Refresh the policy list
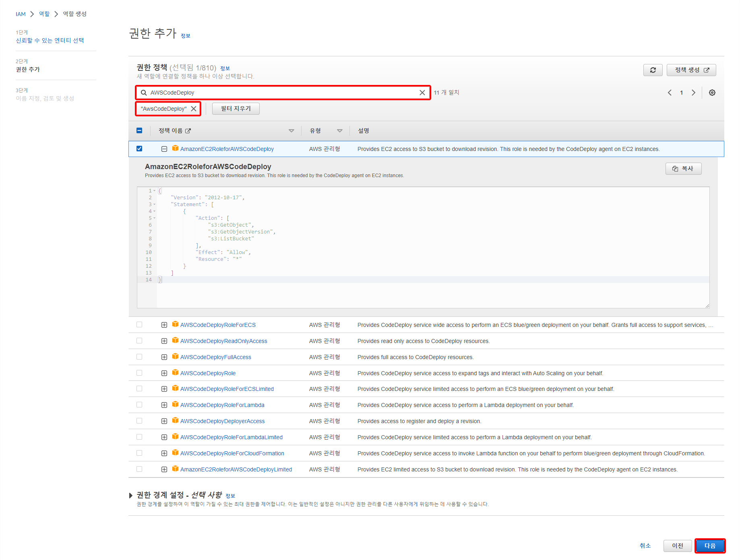This screenshot has height=560, width=740. 653,70
